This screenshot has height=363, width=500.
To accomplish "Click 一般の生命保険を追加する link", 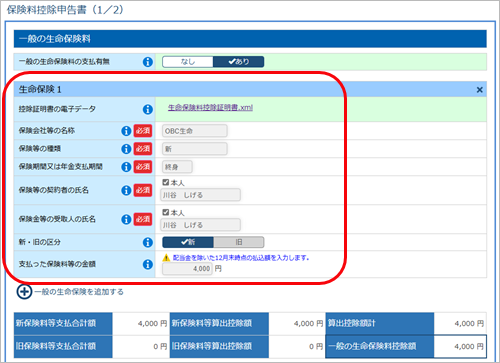I will (x=79, y=292).
